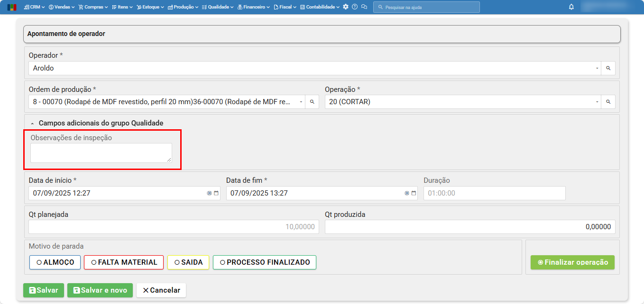Click the Cancelar button
Screen dimensions: 644x304
pyautogui.click(x=161, y=290)
